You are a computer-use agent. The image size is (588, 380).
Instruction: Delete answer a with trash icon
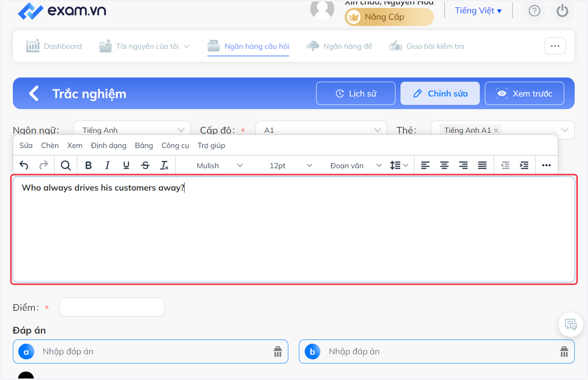tap(278, 352)
